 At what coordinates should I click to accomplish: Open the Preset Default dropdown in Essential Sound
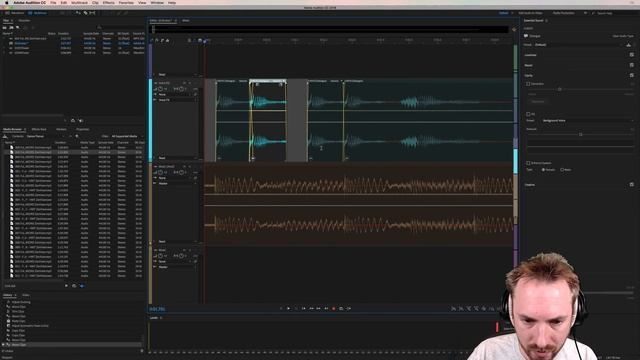(x=579, y=45)
